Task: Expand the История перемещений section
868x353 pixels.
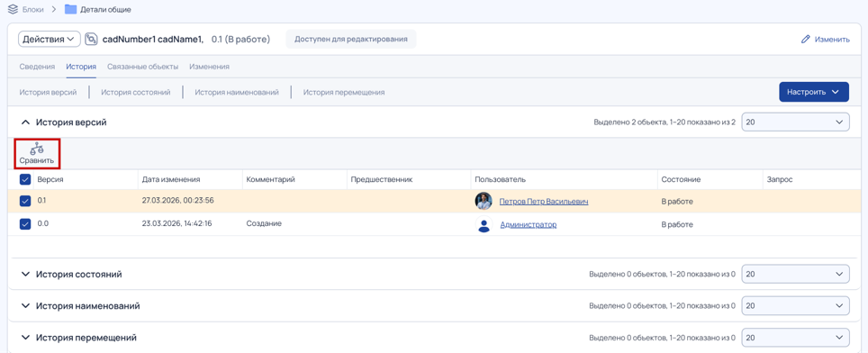Action: [x=24, y=337]
